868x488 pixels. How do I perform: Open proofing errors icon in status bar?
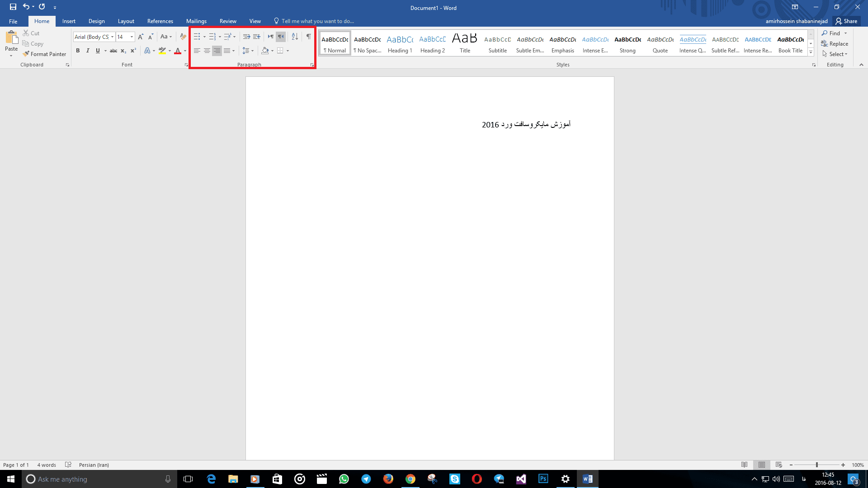click(68, 465)
